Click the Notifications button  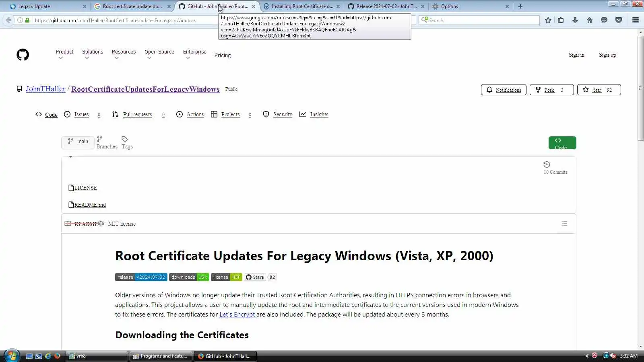point(504,90)
